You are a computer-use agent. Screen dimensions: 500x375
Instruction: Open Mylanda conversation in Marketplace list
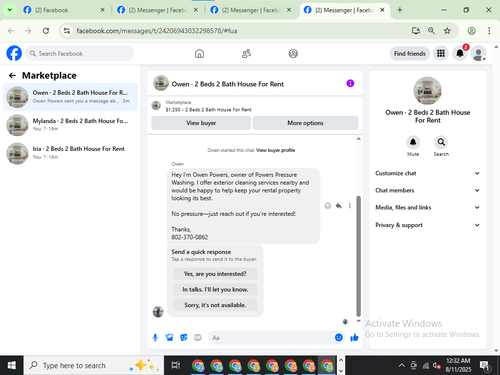click(x=70, y=125)
